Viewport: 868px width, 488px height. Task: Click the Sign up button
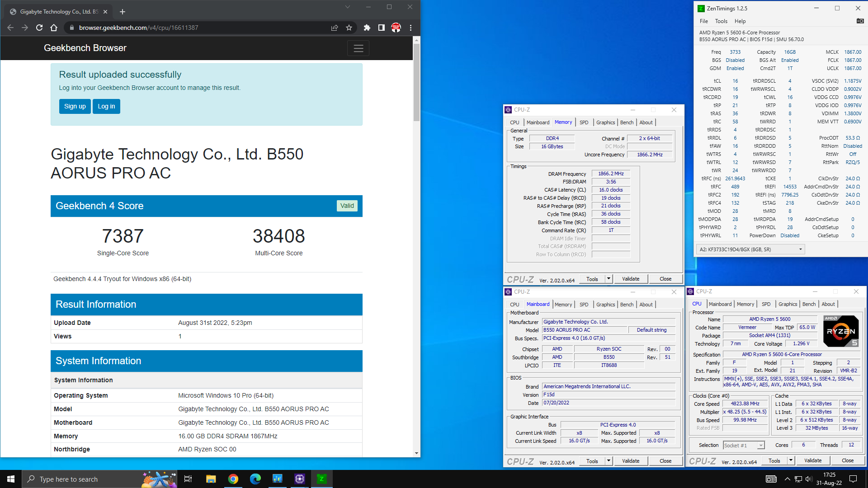pyautogui.click(x=75, y=106)
